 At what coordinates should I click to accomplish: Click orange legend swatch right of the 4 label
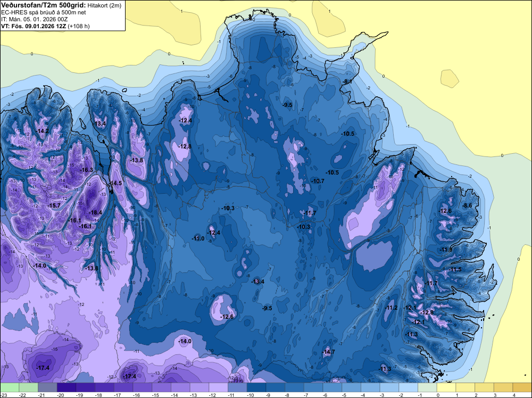click(522, 387)
